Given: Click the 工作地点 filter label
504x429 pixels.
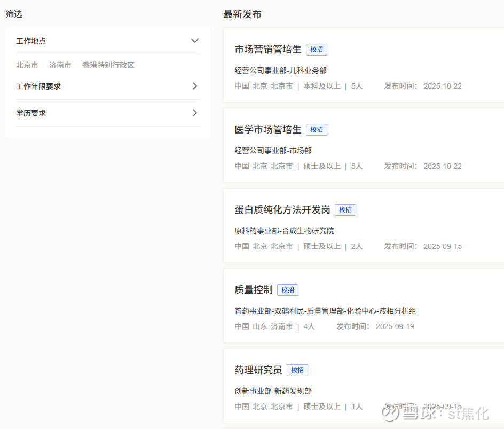Looking at the screenshot, I should point(31,41).
